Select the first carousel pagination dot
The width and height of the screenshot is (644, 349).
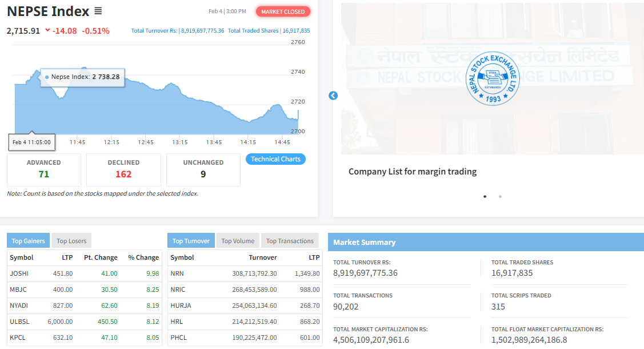(x=485, y=196)
